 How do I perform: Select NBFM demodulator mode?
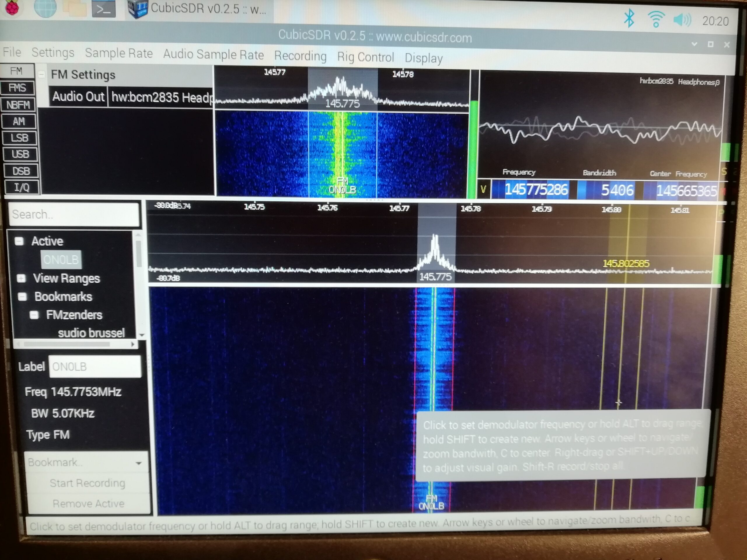18,105
